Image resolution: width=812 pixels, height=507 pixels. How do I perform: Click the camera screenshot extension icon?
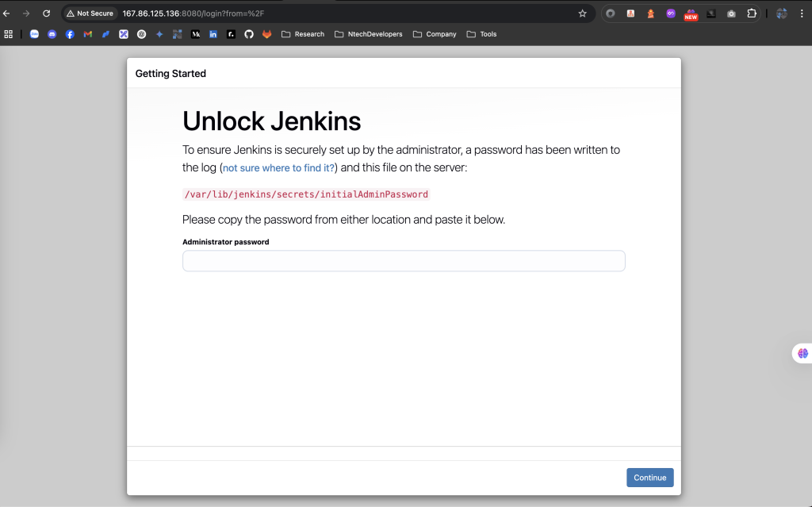point(731,13)
